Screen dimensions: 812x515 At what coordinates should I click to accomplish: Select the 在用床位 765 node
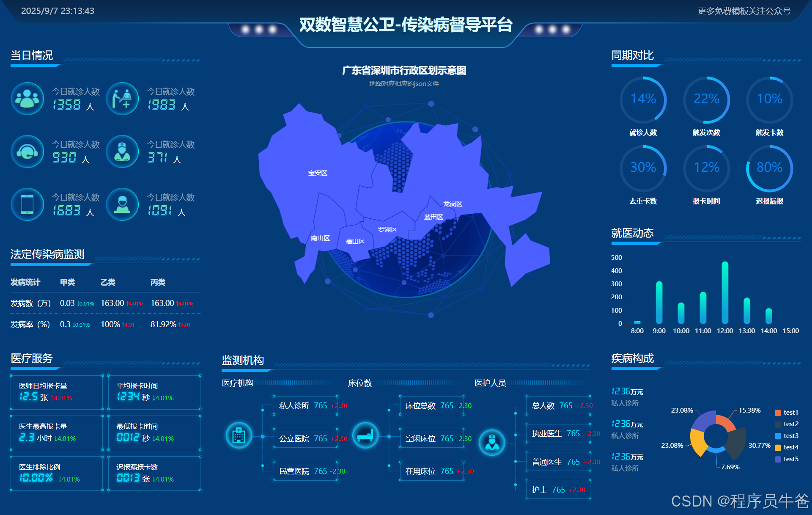(x=432, y=471)
